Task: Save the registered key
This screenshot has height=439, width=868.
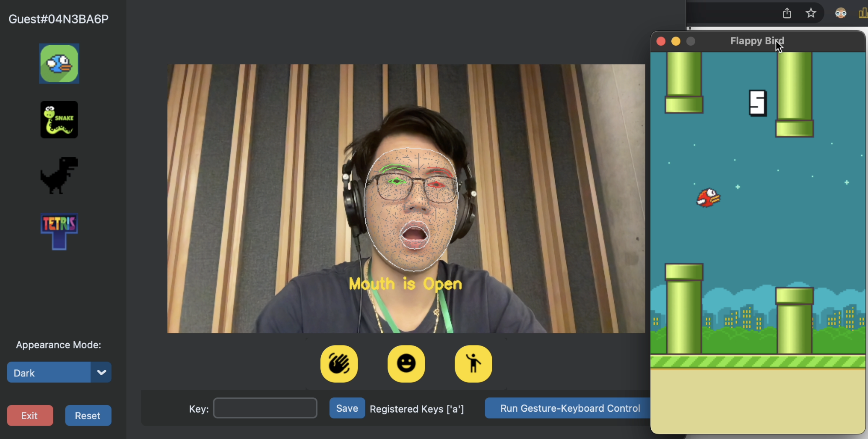Action: point(347,408)
